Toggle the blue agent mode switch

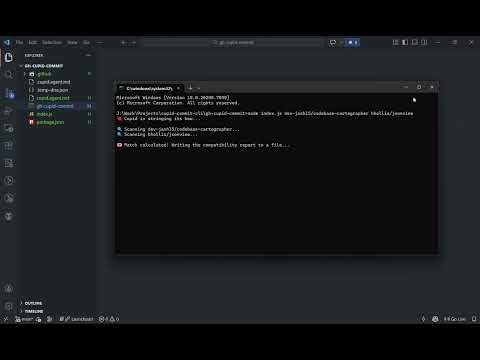(353, 42)
